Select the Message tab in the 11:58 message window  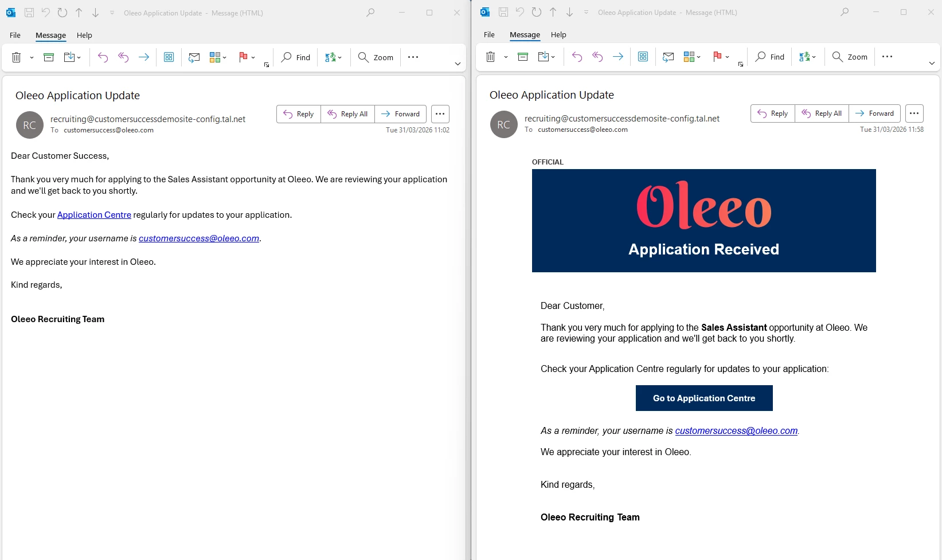point(525,34)
